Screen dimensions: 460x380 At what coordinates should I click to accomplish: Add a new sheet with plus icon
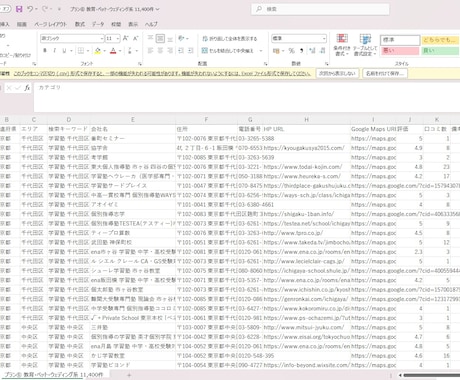tap(129, 375)
